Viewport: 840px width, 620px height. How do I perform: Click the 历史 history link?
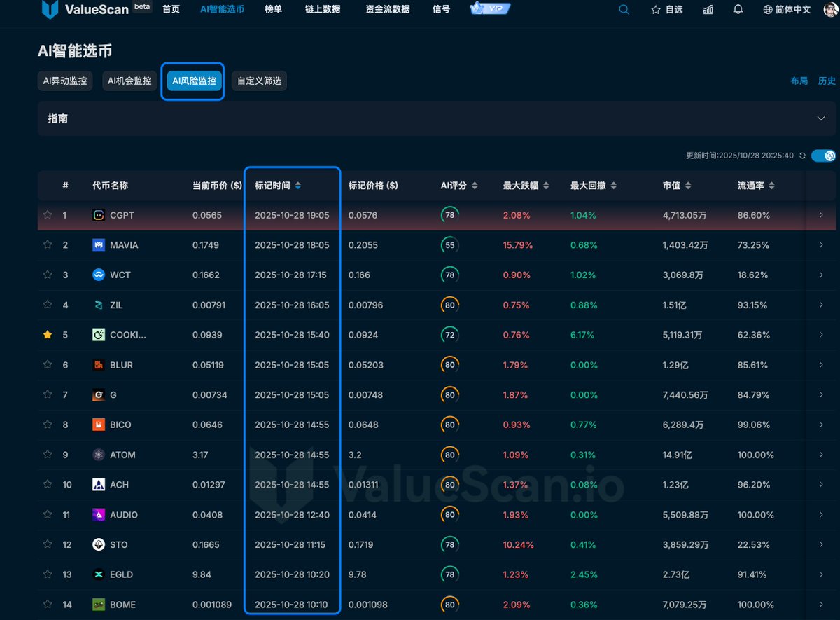coord(827,81)
